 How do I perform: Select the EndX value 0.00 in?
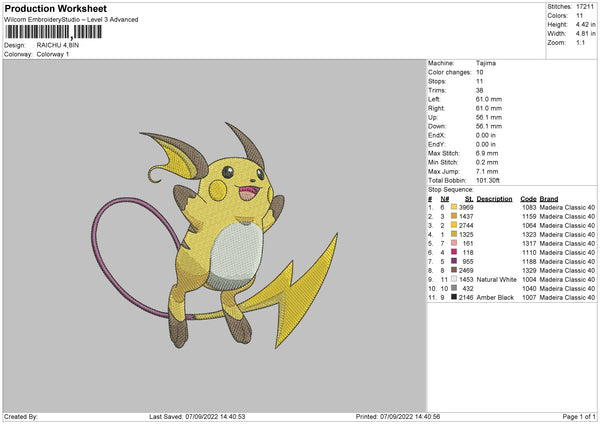coord(486,135)
